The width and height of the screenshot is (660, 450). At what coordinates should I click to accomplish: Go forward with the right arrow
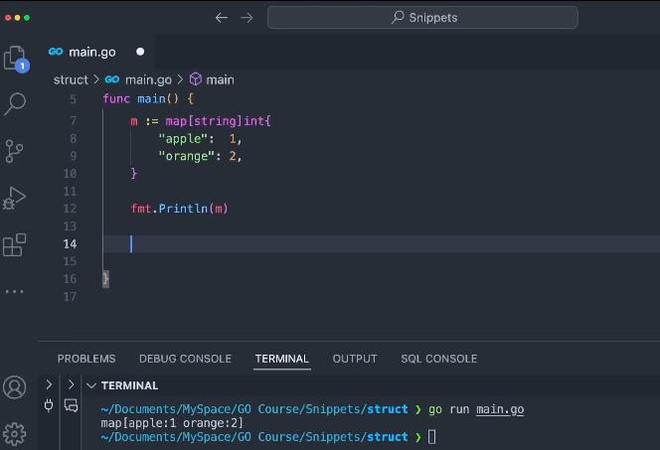(247, 18)
